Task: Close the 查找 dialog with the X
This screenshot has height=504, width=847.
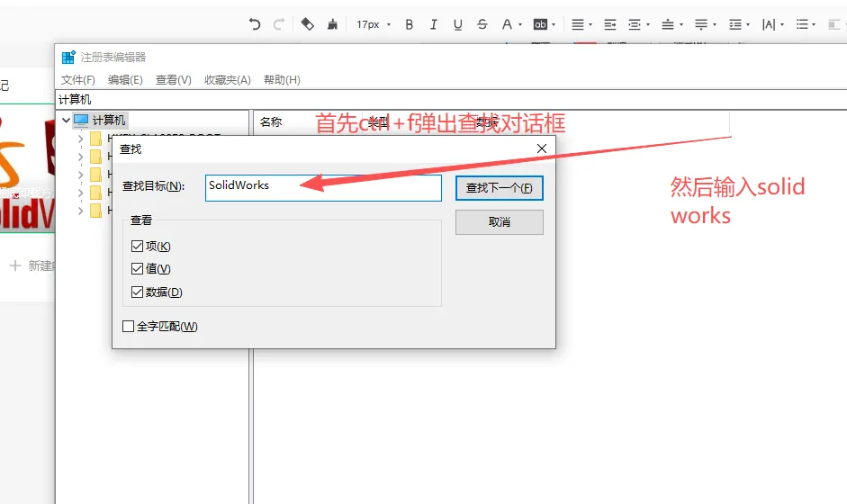Action: (542, 148)
